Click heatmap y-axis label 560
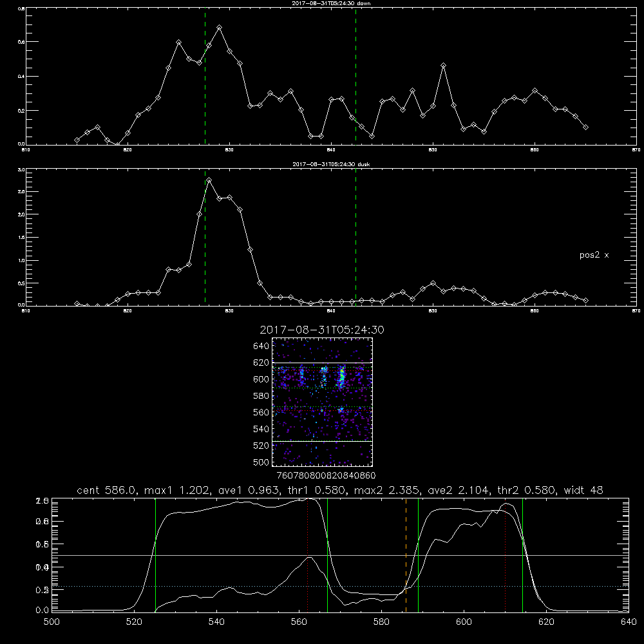The height and width of the screenshot is (644, 644). point(261,412)
